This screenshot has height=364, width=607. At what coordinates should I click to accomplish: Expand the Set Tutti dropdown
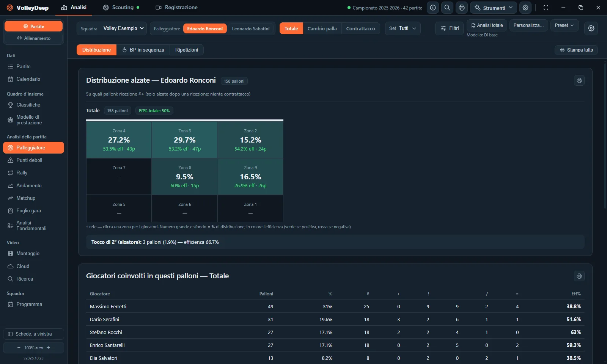pyautogui.click(x=403, y=28)
